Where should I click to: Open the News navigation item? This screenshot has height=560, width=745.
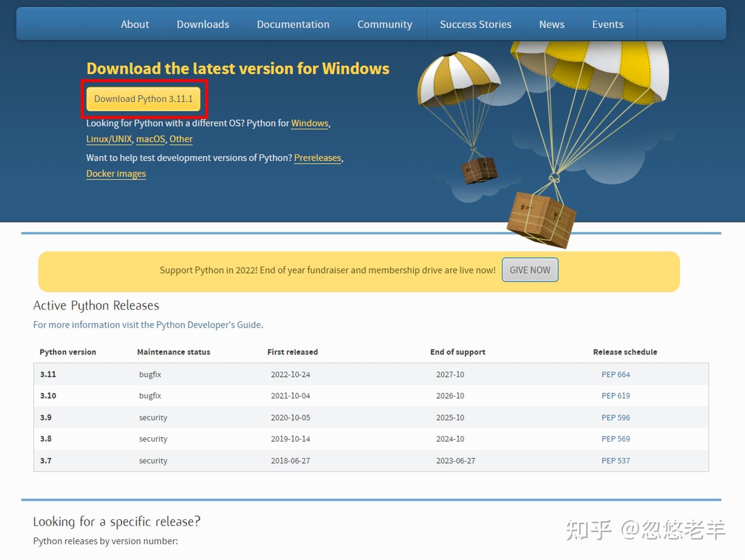(x=552, y=24)
